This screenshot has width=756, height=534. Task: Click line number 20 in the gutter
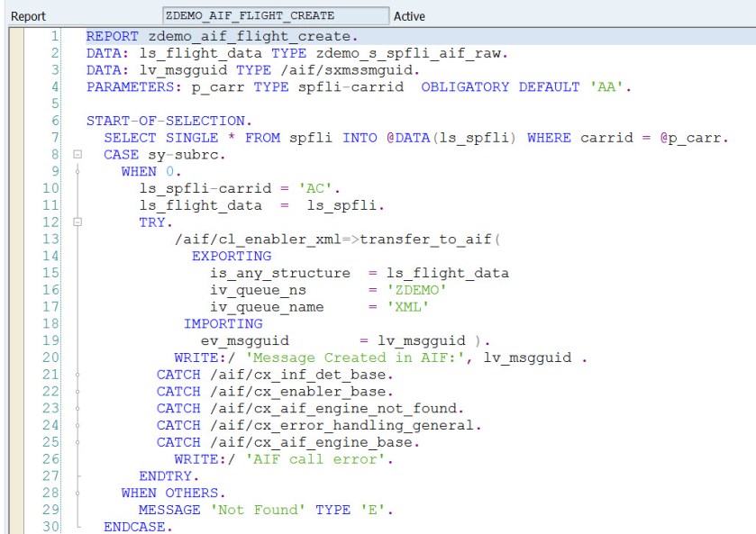click(x=50, y=358)
